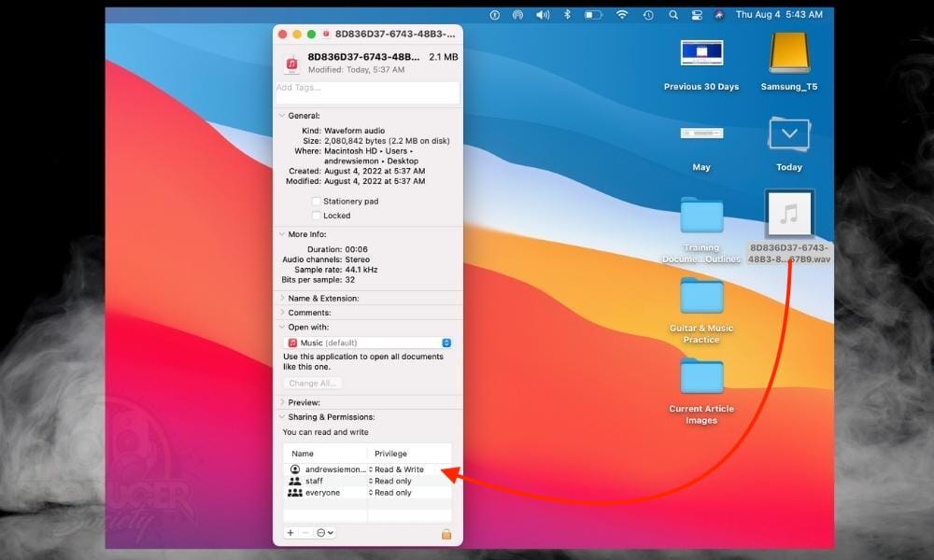Click the 2,080,842 bytes size value

click(387, 141)
